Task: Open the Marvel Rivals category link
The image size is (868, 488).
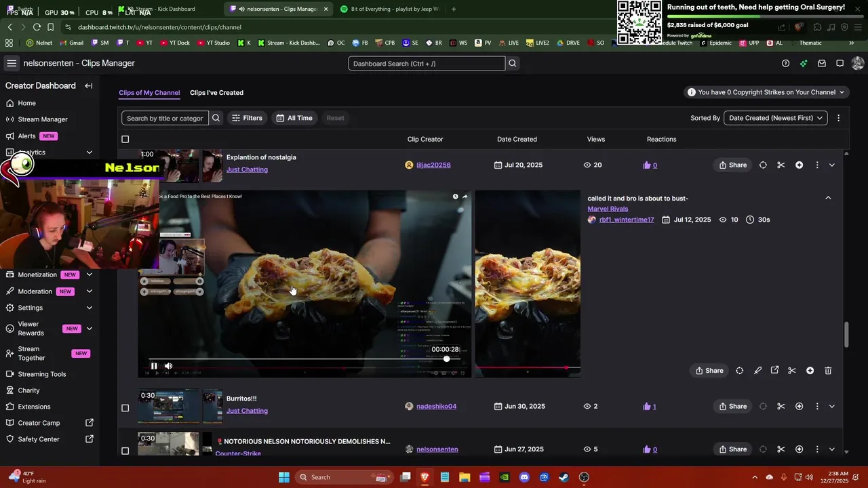Action: (608, 209)
